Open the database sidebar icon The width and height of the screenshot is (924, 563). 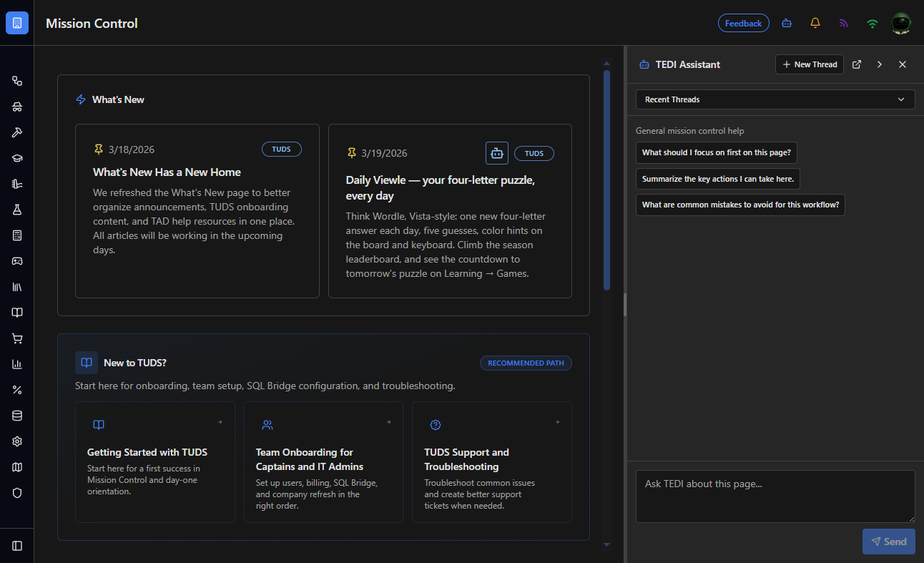point(17,416)
